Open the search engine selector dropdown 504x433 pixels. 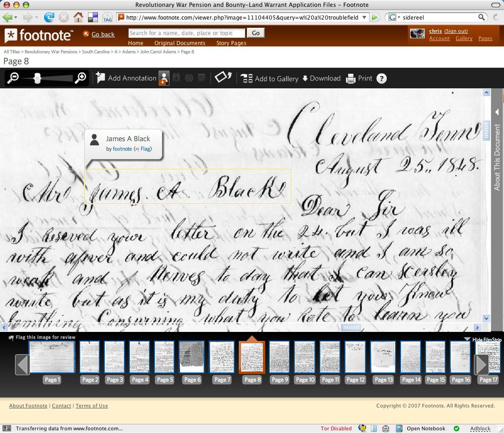point(395,17)
